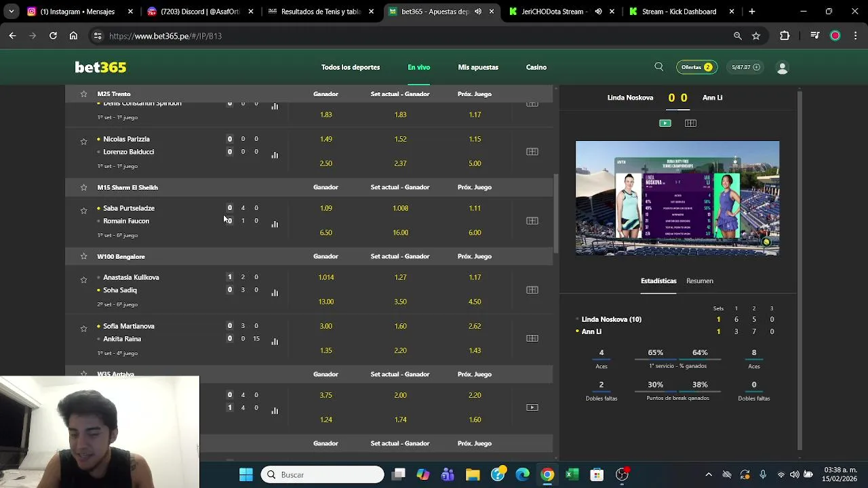Open File Explorer from taskbar
Viewport: 868px width, 488px height.
(473, 474)
